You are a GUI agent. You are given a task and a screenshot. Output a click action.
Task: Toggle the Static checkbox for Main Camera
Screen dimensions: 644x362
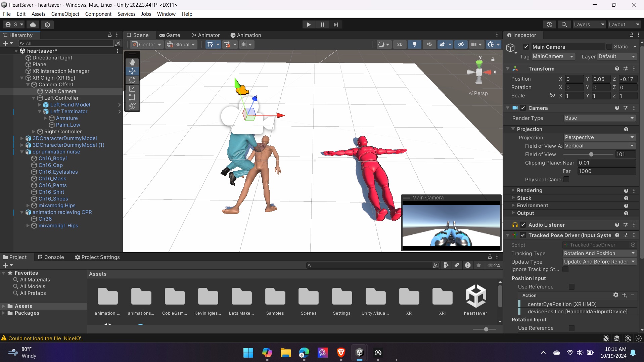609,47
